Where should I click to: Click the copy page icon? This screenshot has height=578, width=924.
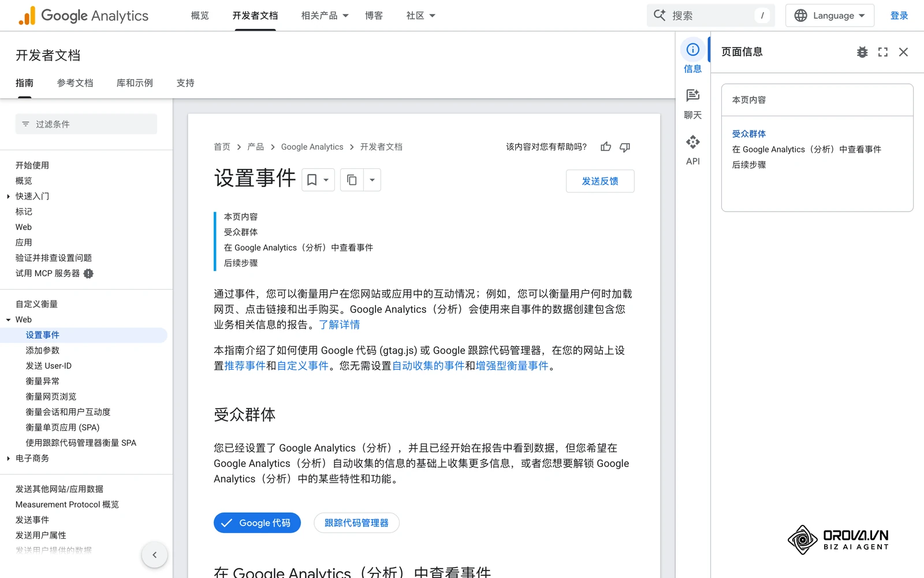tap(352, 180)
